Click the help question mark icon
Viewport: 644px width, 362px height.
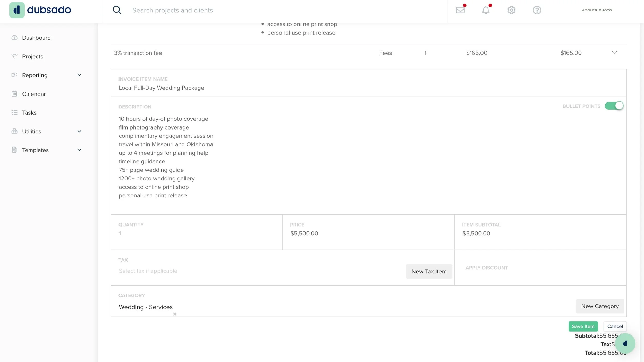pyautogui.click(x=537, y=10)
